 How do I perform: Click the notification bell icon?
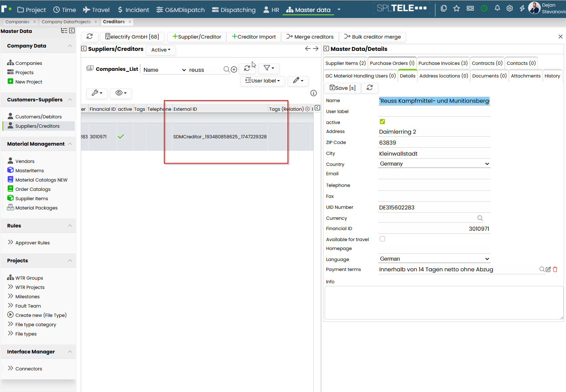[x=497, y=8]
